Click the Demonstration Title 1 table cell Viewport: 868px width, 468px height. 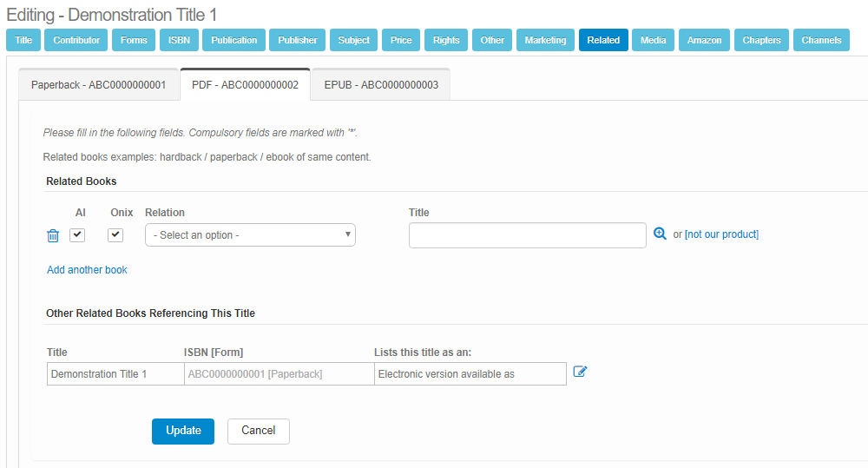113,374
